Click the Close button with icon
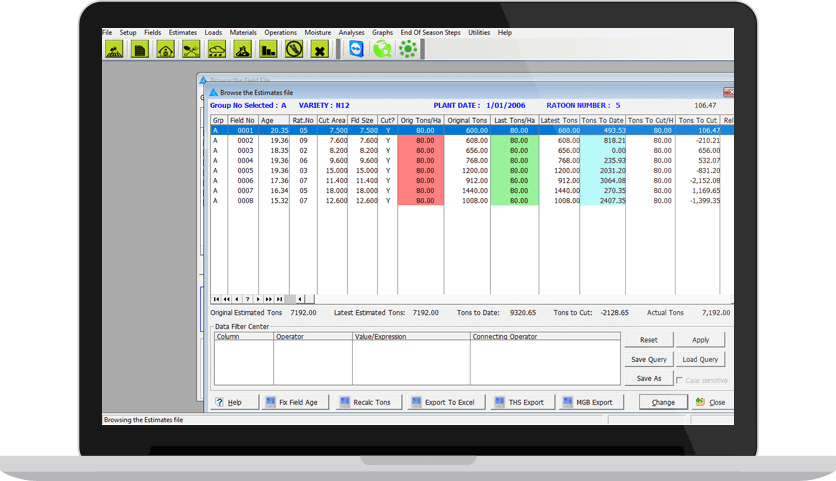836x481 pixels. 711,402
